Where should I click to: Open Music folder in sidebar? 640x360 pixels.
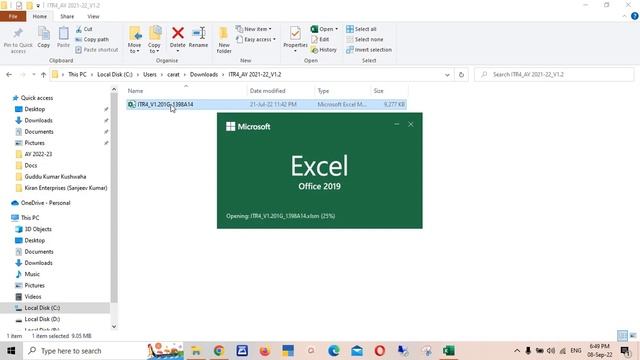[x=32, y=274]
